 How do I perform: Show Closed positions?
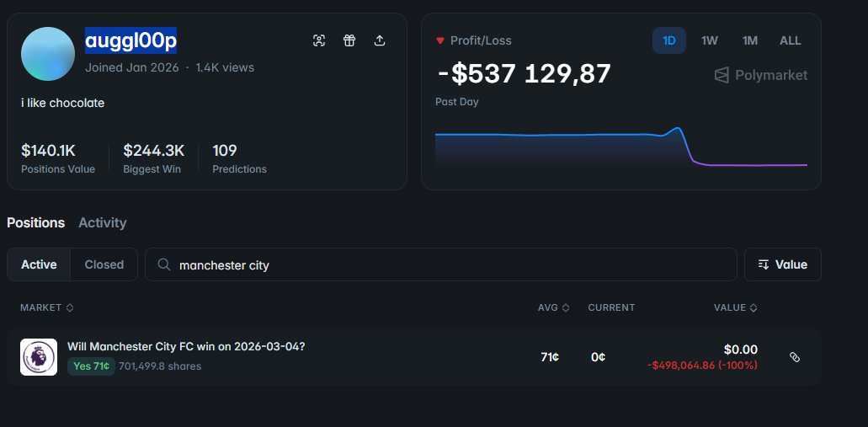104,264
